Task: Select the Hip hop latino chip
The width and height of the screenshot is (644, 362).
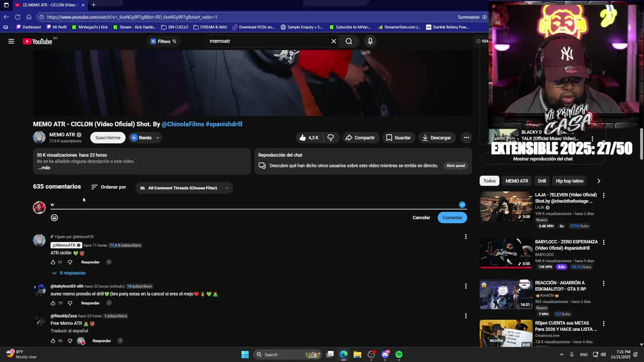Action: [570, 181]
